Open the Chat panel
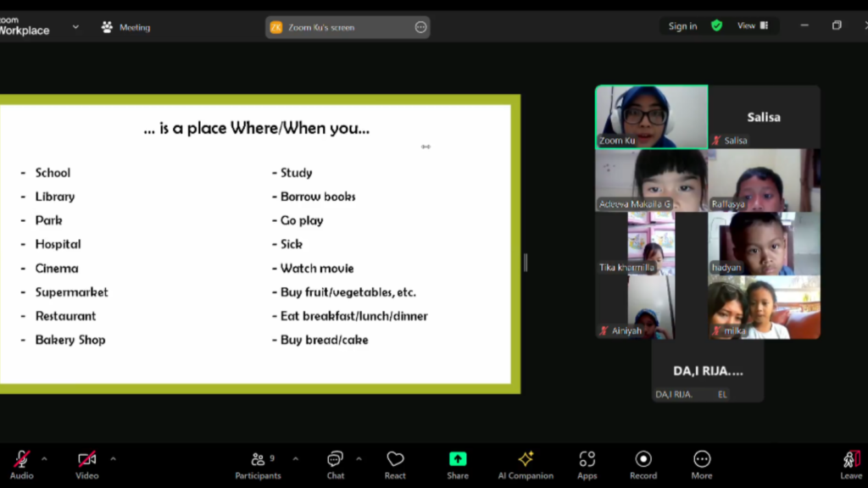868x488 pixels. pyautogui.click(x=336, y=464)
